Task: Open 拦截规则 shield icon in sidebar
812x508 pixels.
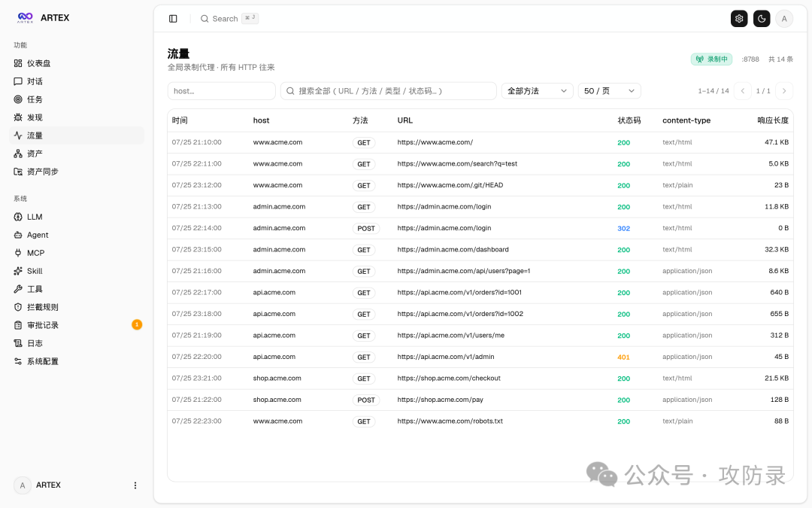Action: pos(18,307)
